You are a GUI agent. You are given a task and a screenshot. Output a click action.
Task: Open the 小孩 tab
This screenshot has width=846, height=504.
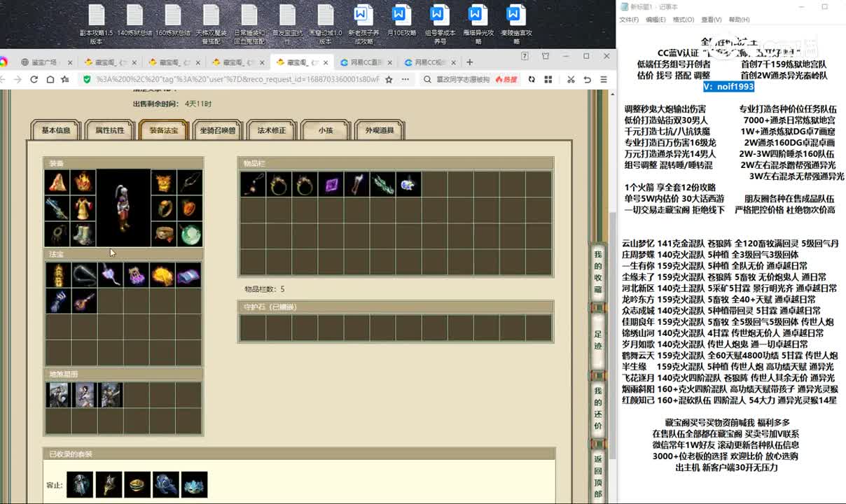pyautogui.click(x=326, y=130)
